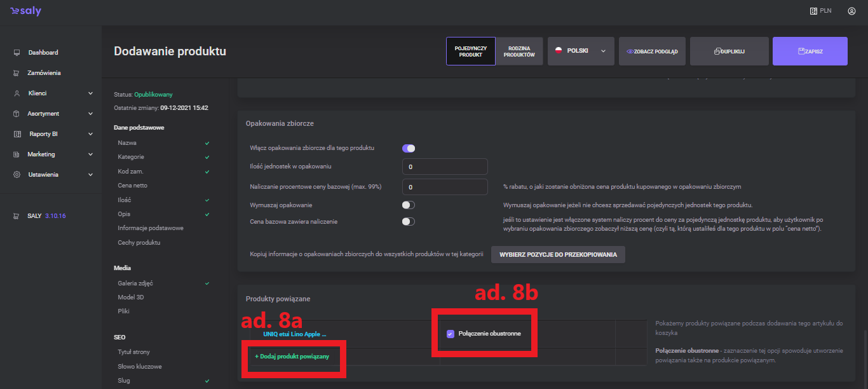Click the Ilość jednostek w opakowaniu field
868x389 pixels.
(x=445, y=167)
